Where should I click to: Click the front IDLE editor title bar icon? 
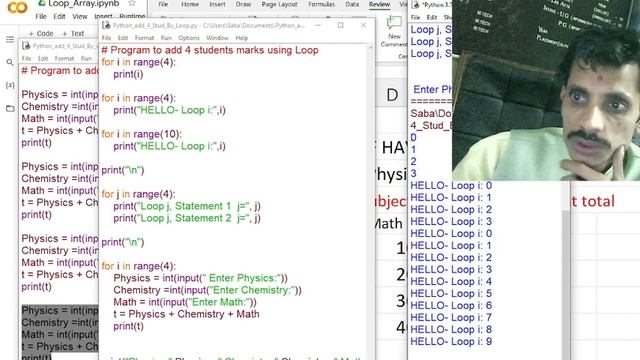click(106, 25)
